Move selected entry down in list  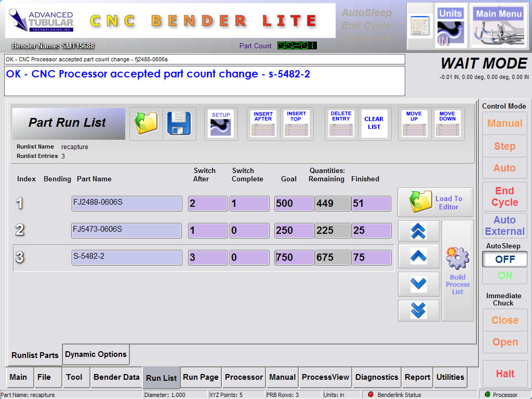click(447, 124)
